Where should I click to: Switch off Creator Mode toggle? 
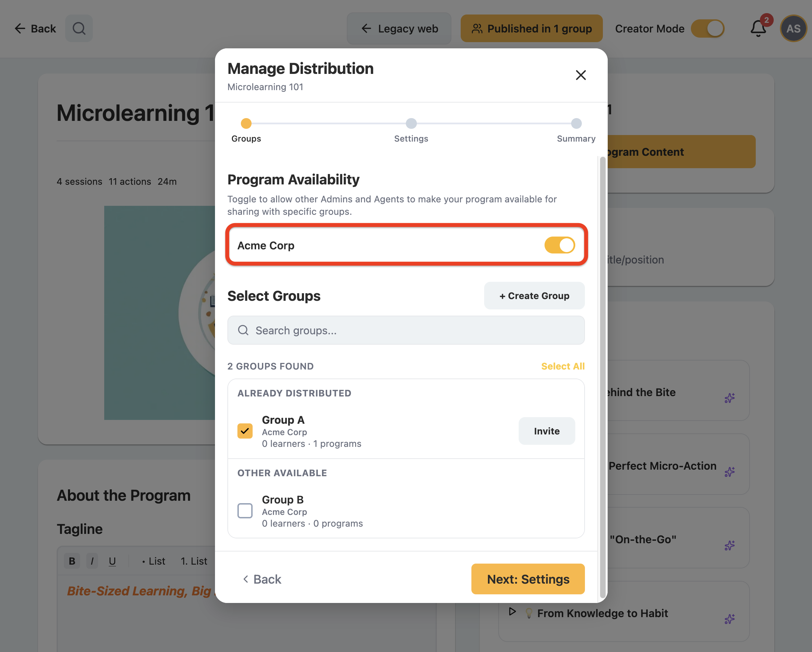[x=707, y=29]
